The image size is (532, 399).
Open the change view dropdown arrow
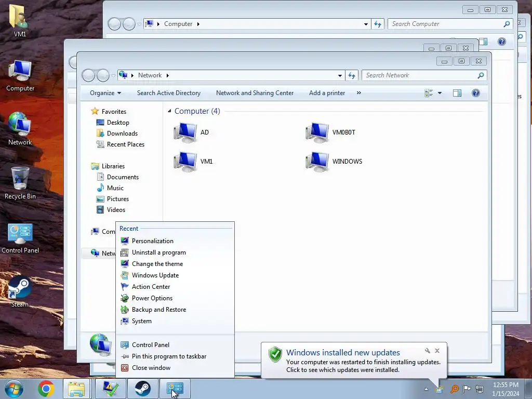440,93
